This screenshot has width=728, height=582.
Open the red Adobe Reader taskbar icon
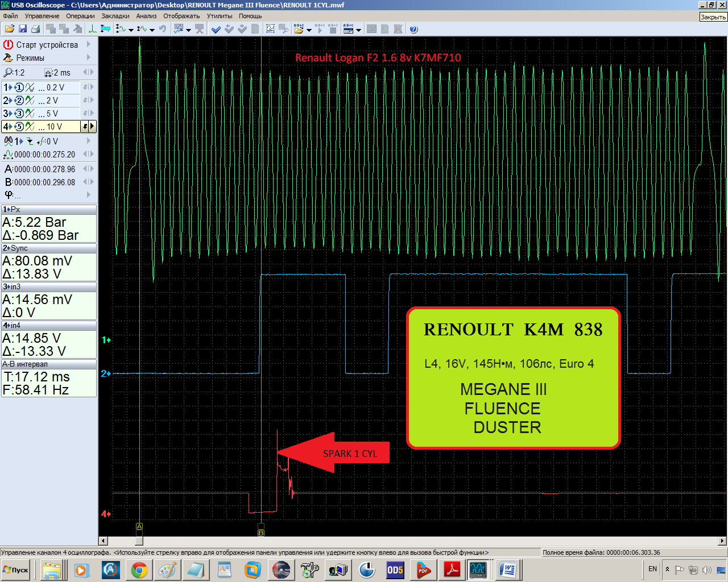click(x=452, y=570)
